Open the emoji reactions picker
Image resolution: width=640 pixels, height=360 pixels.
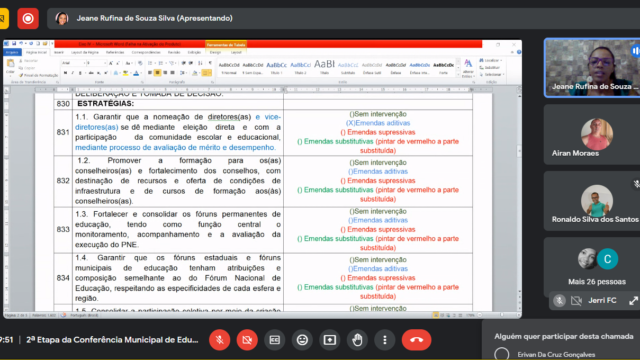tap(302, 340)
